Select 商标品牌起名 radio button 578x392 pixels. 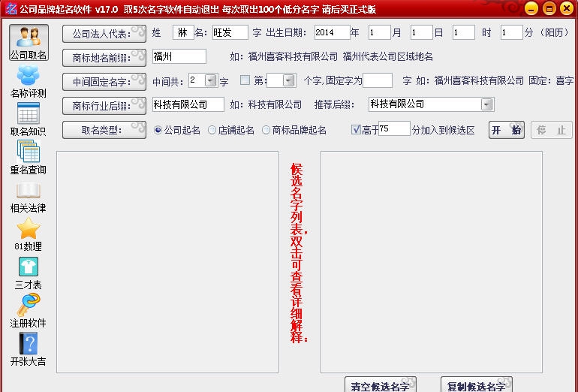coord(266,130)
